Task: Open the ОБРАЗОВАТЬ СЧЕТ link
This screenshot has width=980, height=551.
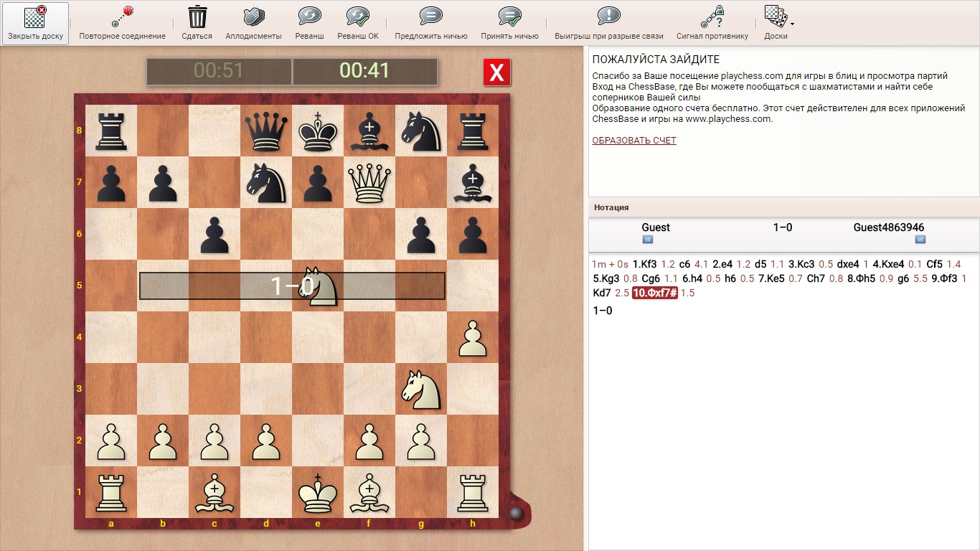Action: point(634,141)
